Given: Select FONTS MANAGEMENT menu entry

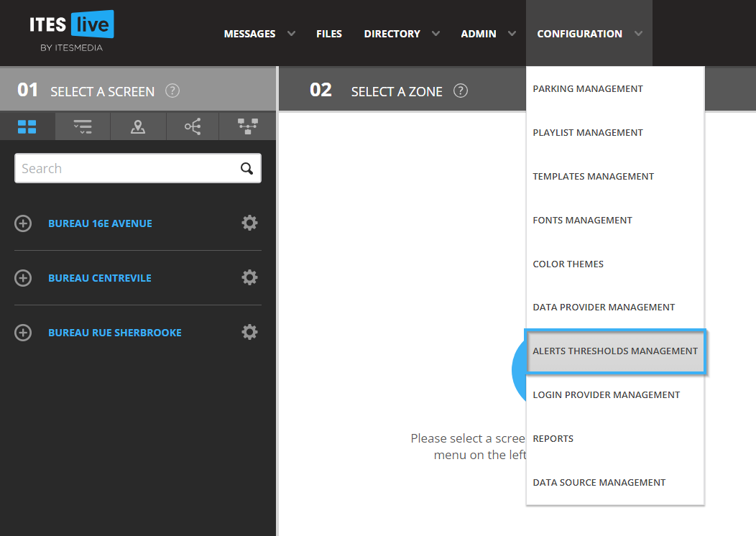Looking at the screenshot, I should pos(582,220).
